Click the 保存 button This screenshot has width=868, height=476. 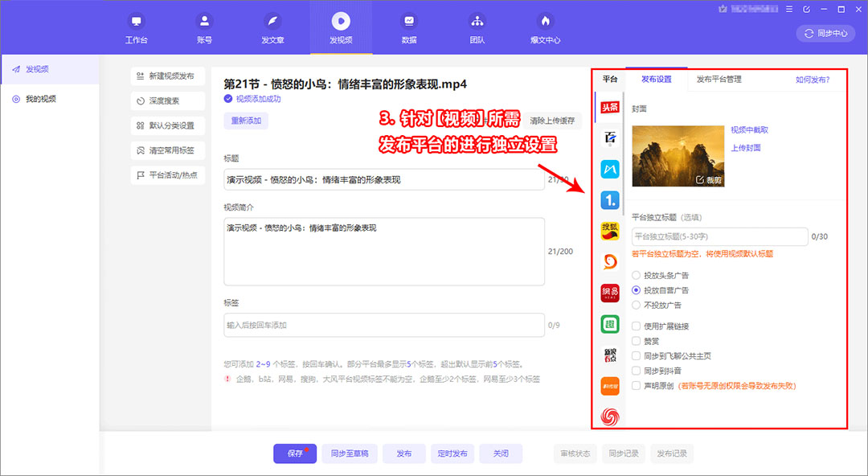tap(294, 453)
